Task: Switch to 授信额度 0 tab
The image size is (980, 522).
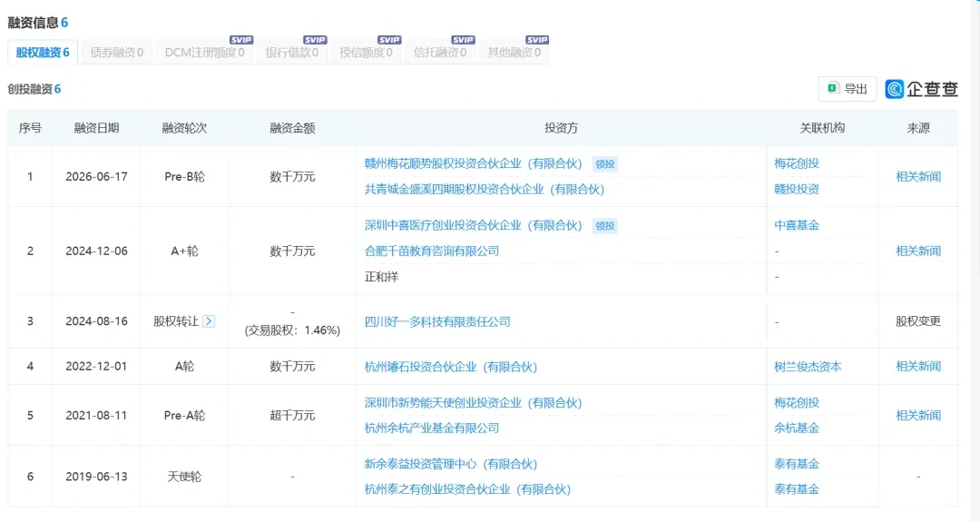Action: [367, 53]
